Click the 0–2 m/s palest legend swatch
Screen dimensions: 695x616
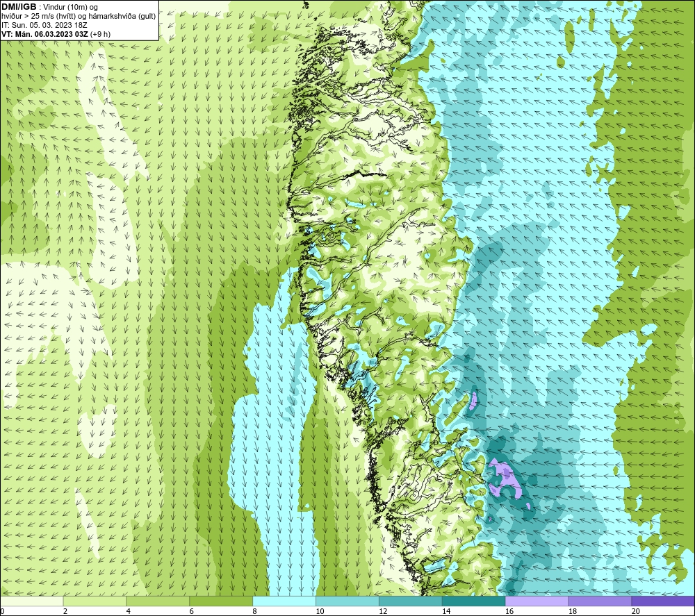point(31,601)
